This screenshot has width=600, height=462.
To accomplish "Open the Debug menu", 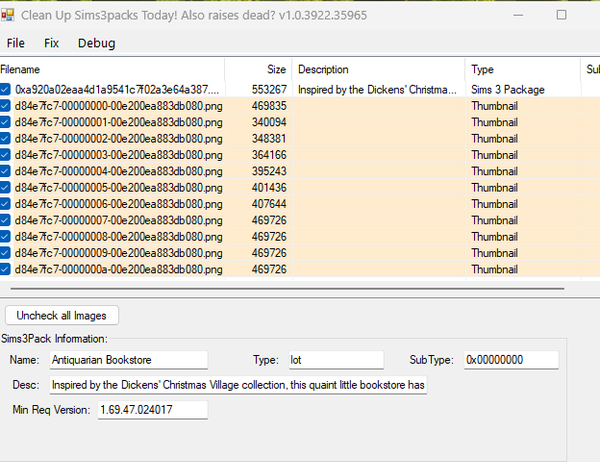I will click(96, 43).
